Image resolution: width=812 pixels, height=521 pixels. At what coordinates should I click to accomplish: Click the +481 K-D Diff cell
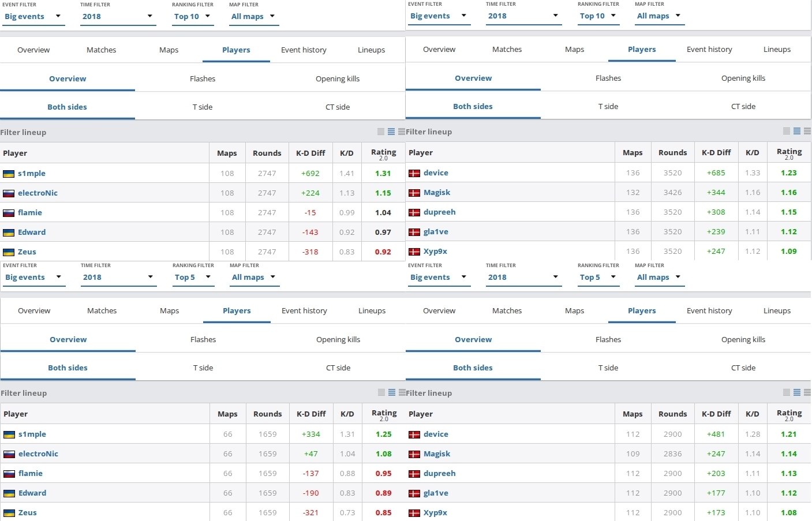click(716, 434)
